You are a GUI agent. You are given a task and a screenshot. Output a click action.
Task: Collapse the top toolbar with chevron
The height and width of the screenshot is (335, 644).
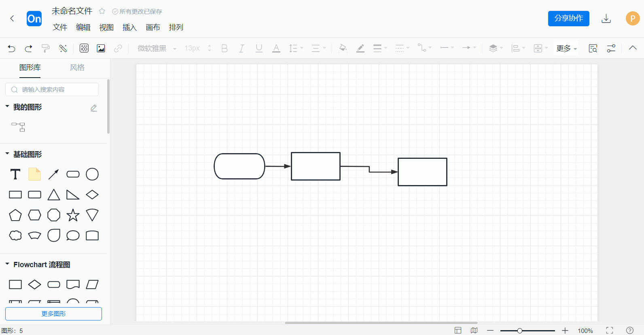coord(633,48)
